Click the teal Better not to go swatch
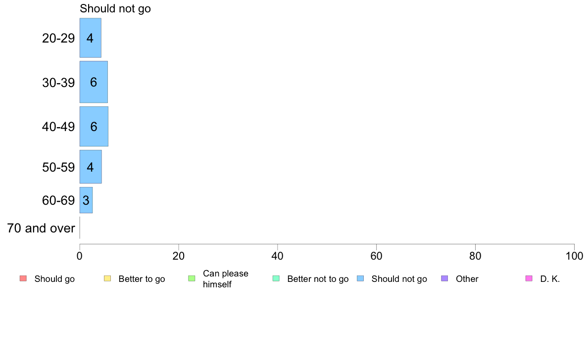Screen dimensions: 588x364 pos(276,278)
